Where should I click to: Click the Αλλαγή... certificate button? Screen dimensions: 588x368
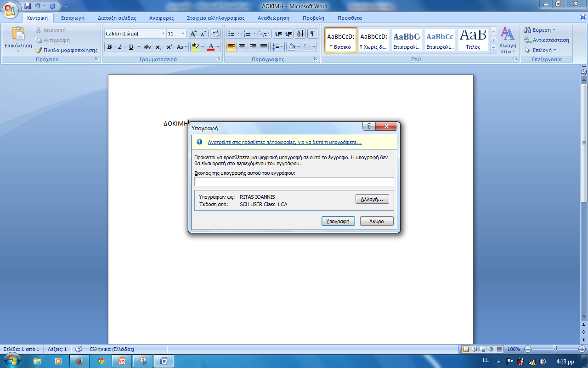[372, 199]
